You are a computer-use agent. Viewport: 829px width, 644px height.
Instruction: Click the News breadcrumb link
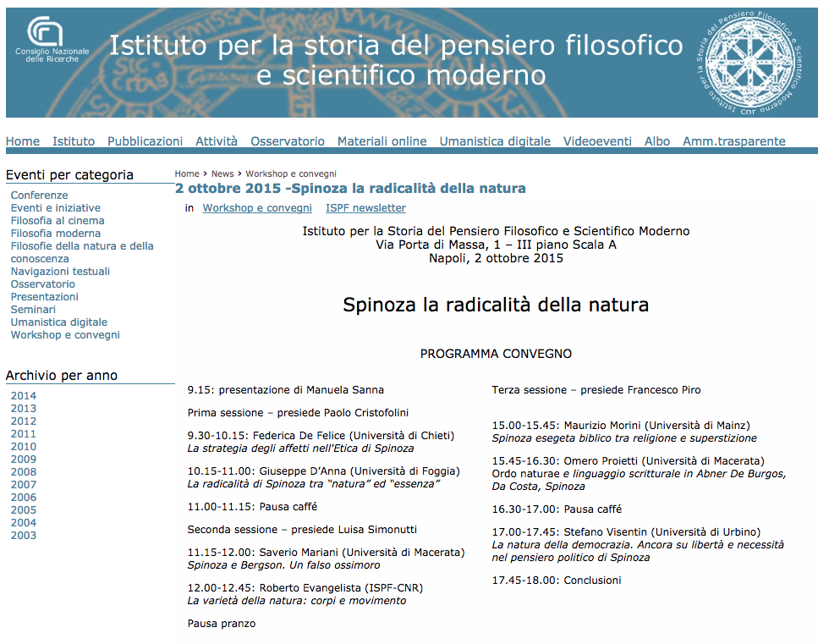pos(222,173)
